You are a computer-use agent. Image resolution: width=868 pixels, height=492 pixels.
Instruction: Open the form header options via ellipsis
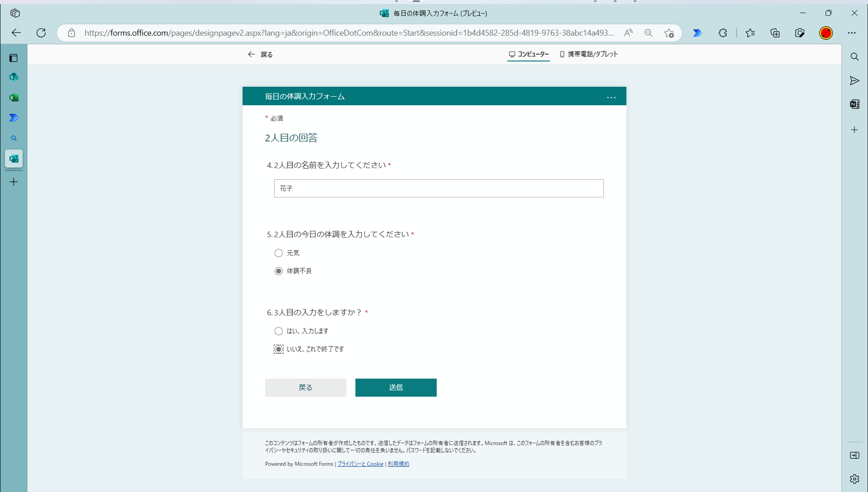[x=611, y=97]
